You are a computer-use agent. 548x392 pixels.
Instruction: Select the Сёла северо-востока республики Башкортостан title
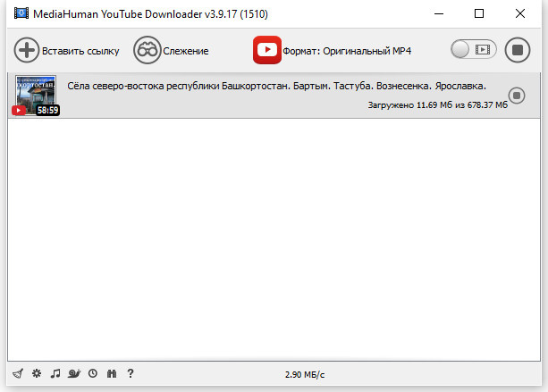276,86
